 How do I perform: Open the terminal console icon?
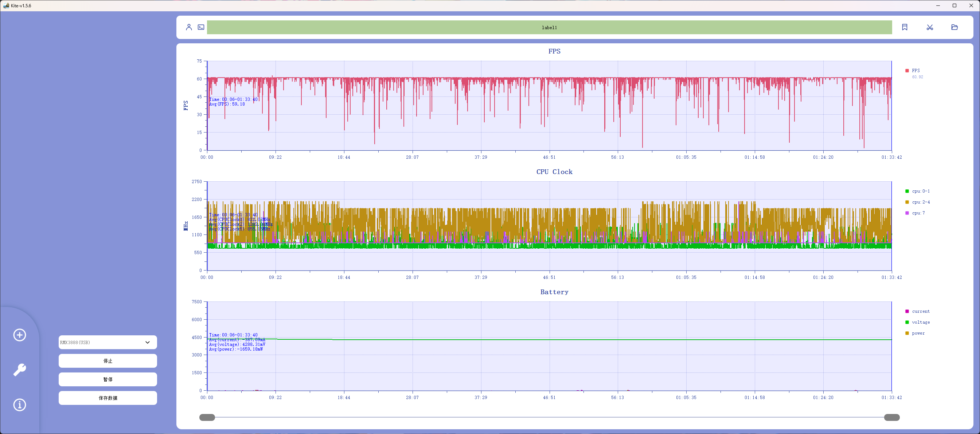tap(201, 27)
